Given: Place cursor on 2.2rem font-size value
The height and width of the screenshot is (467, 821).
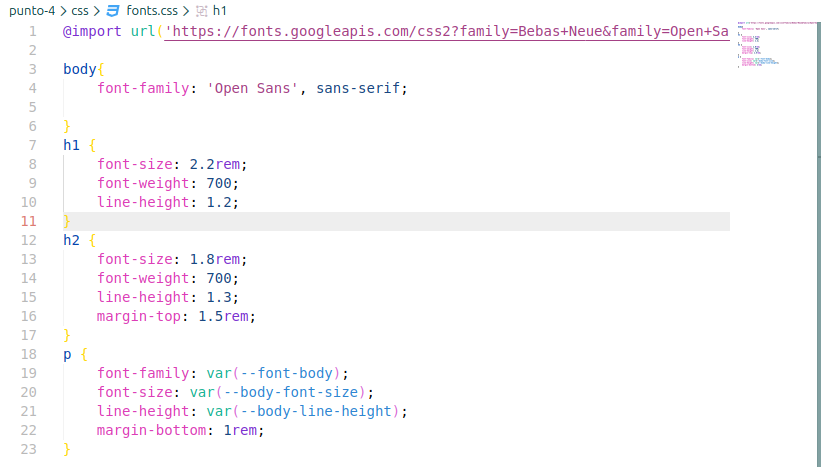Looking at the screenshot, I should point(215,164).
